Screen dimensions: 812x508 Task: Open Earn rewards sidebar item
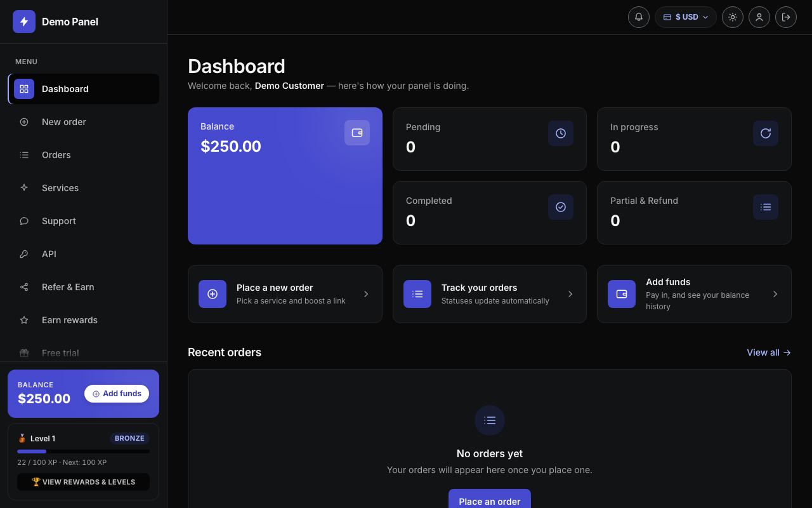point(84,320)
